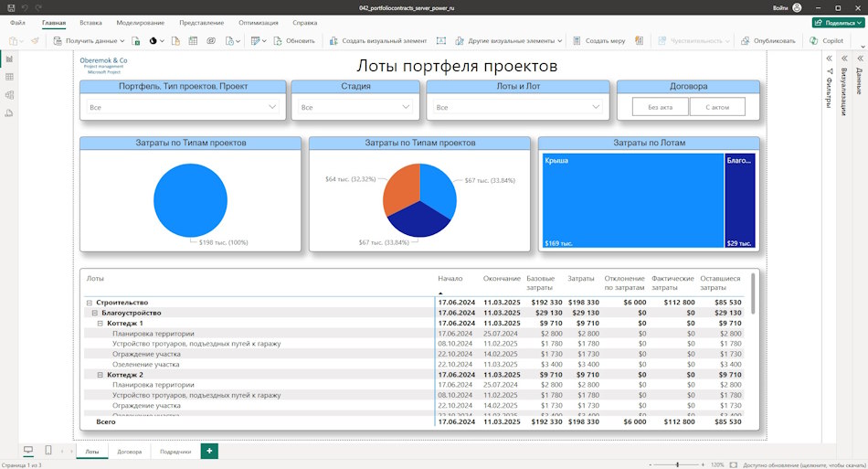Expand the ribbon options chevron

tap(862, 47)
